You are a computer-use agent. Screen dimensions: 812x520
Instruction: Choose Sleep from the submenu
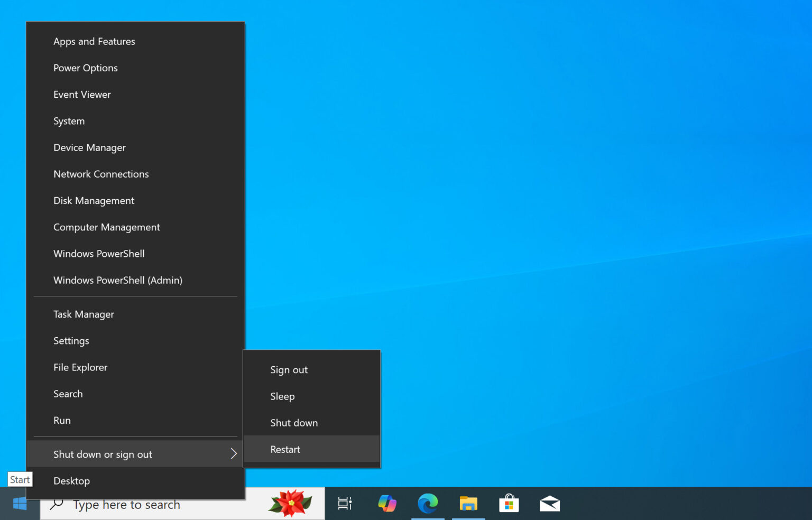point(282,396)
